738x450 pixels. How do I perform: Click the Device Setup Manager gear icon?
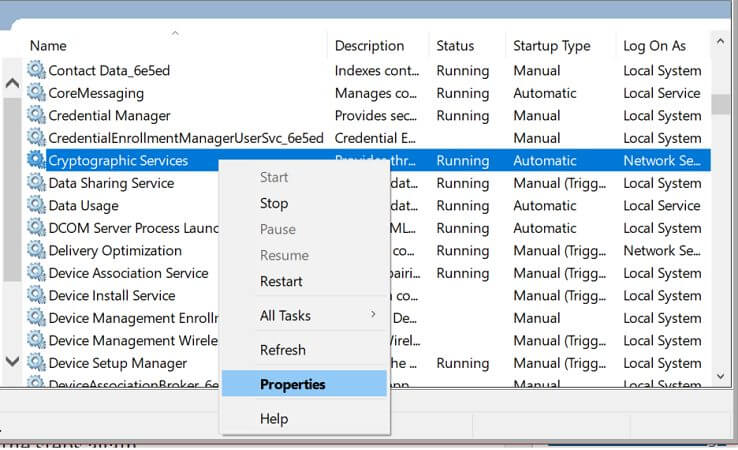pyautogui.click(x=37, y=363)
